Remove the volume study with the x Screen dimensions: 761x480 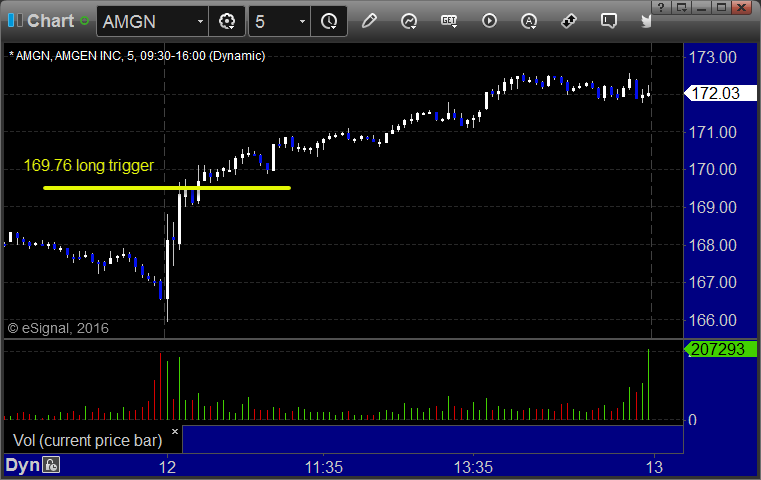[175, 431]
